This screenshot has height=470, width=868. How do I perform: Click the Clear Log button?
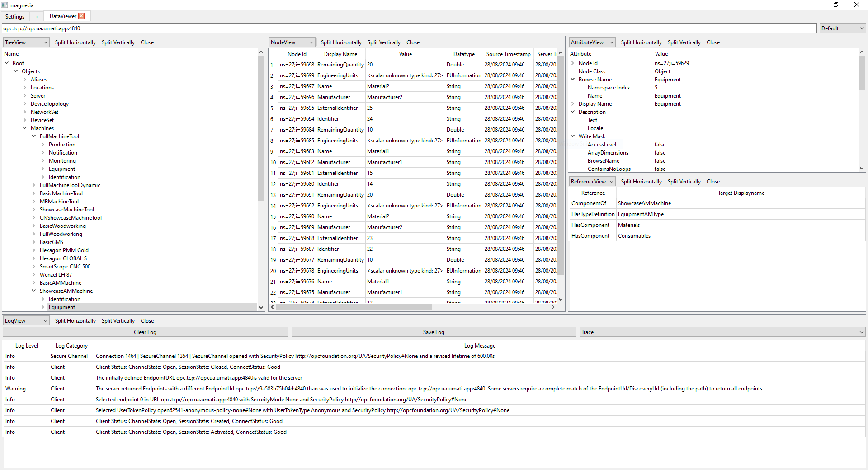pyautogui.click(x=145, y=332)
